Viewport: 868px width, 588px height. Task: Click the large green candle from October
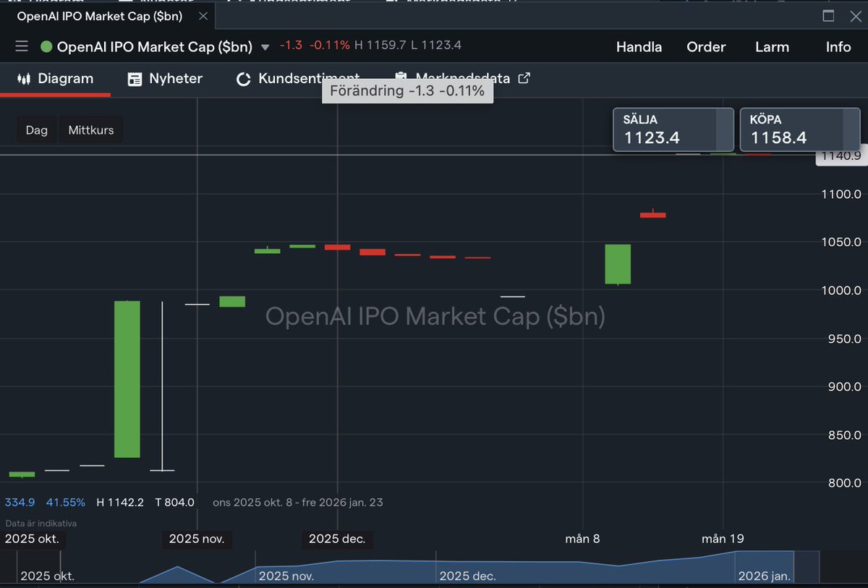pyautogui.click(x=127, y=380)
